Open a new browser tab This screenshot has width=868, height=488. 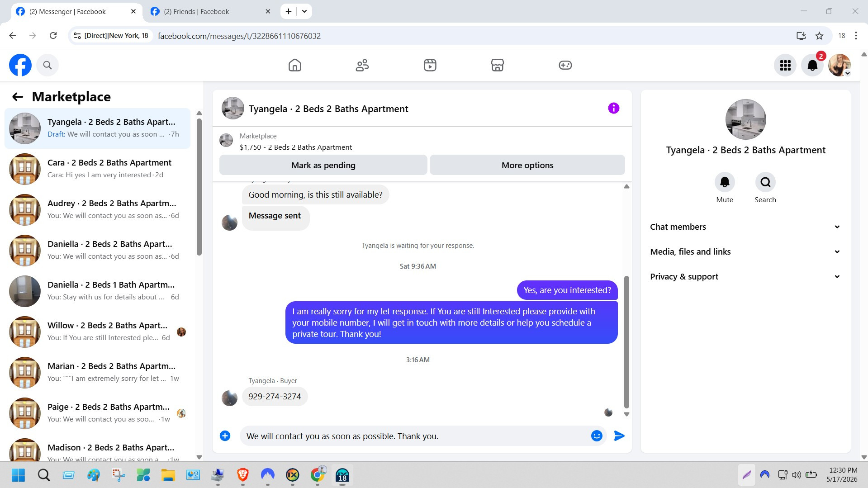(289, 11)
